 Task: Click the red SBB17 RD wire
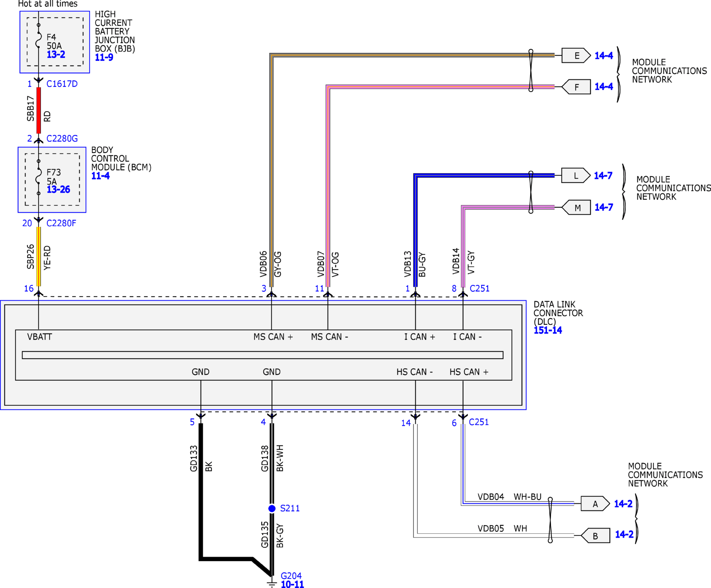pos(39,110)
